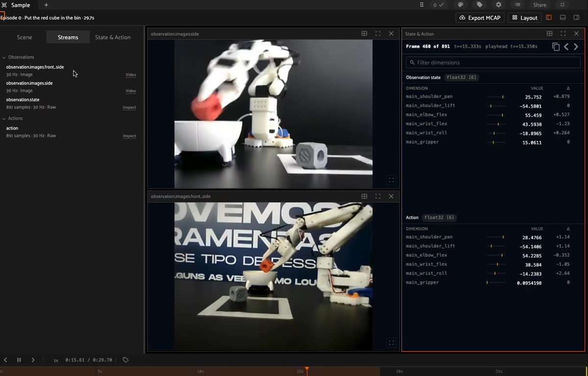Toggle the left sidebar panel icon
This screenshot has height=376, width=588.
[549, 18]
